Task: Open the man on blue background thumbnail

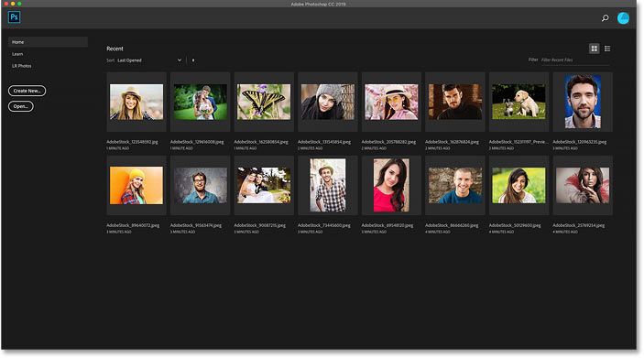Action: click(583, 102)
